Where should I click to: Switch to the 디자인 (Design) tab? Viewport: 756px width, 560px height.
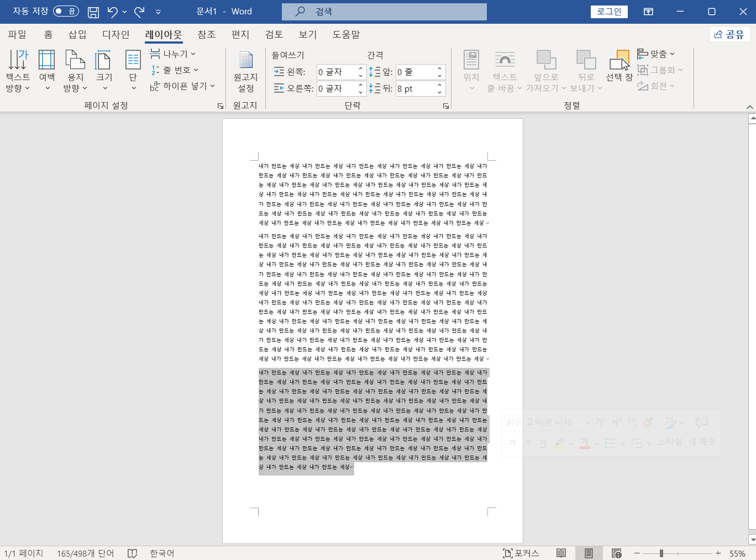coord(116,34)
